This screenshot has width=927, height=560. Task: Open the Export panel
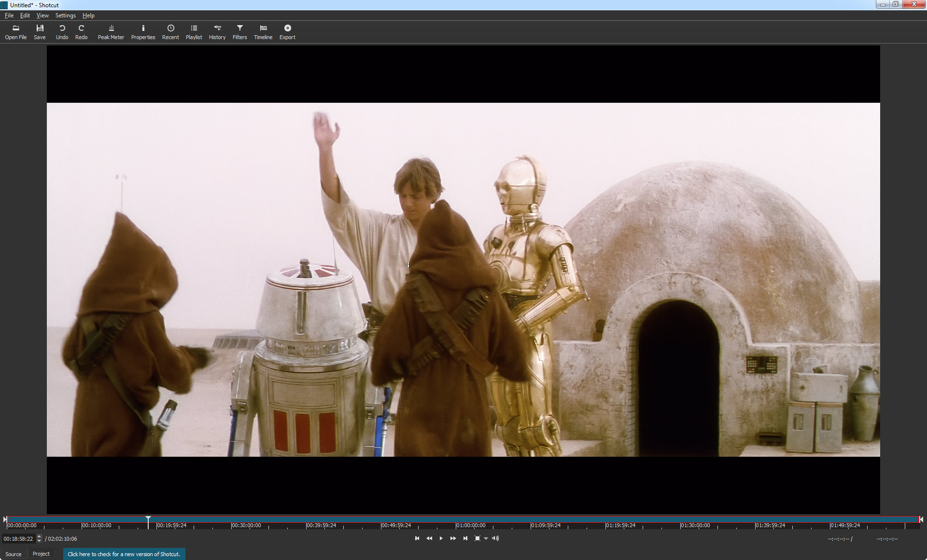tap(287, 32)
